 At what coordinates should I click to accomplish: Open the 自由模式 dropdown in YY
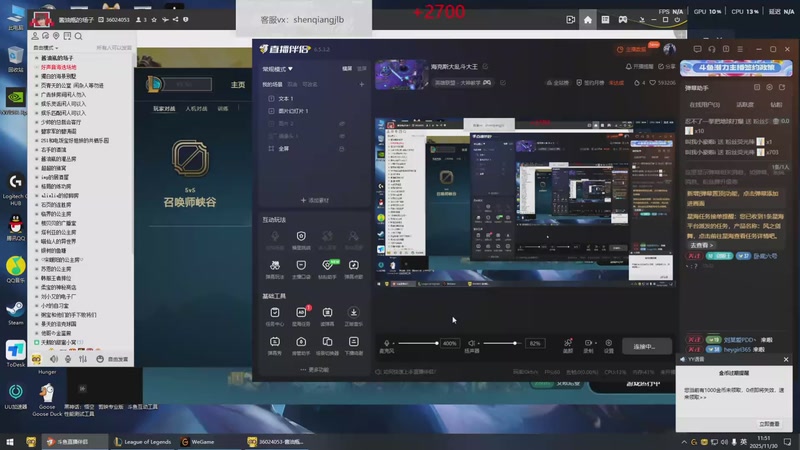[46, 47]
